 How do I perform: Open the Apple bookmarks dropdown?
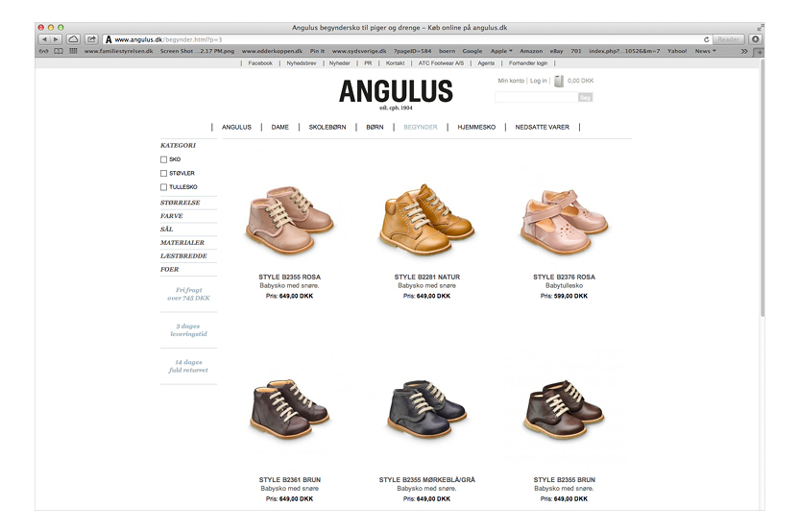[x=501, y=51]
